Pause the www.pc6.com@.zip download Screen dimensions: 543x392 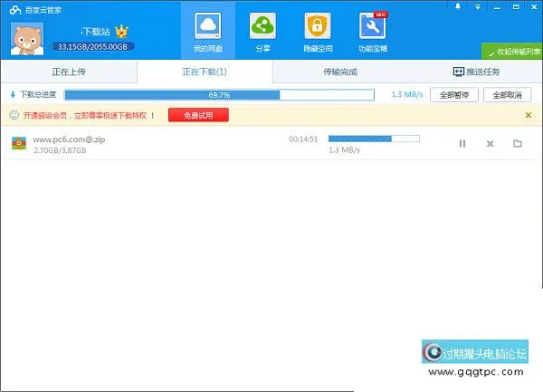[x=462, y=143]
